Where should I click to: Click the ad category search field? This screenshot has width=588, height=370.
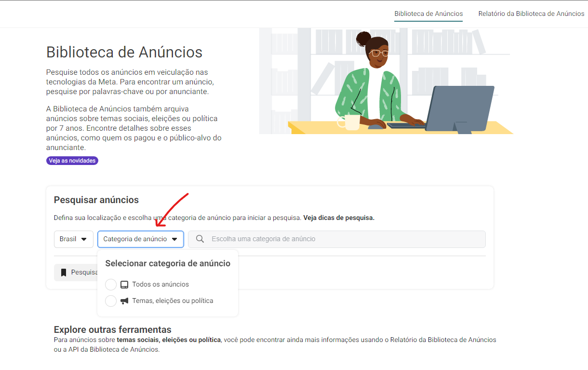click(x=336, y=239)
